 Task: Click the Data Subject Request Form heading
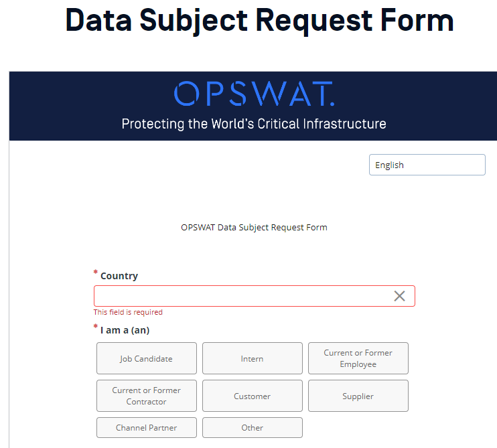tap(260, 20)
